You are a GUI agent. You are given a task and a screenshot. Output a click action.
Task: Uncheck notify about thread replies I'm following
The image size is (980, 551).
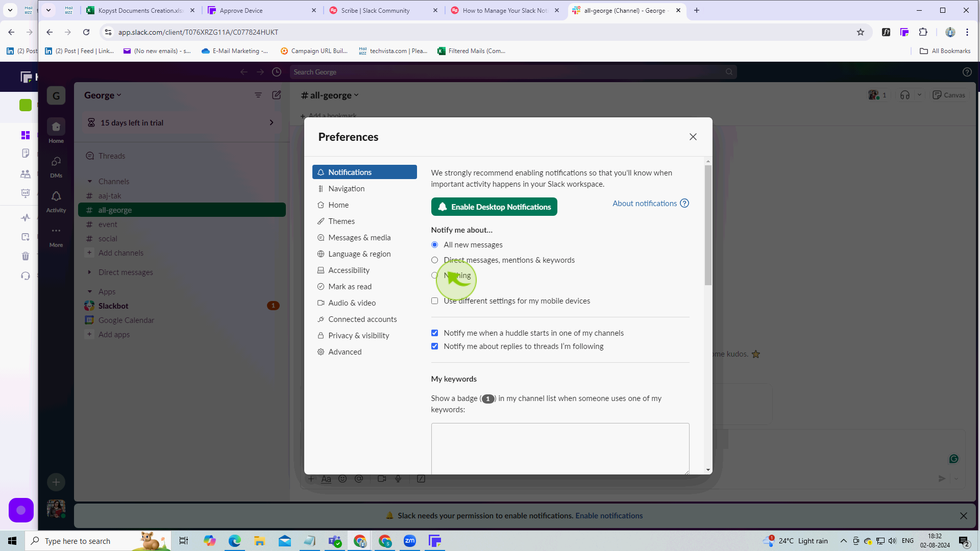point(435,346)
